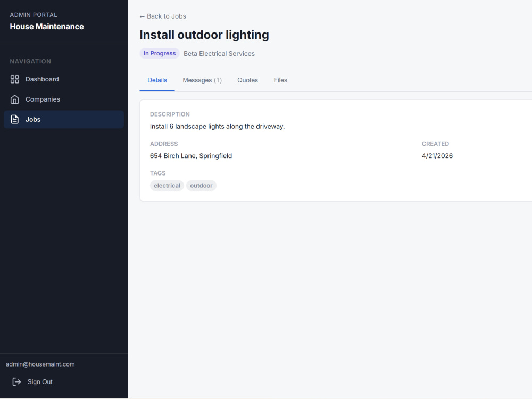
Task: Open the Files tab
Action: pos(280,80)
